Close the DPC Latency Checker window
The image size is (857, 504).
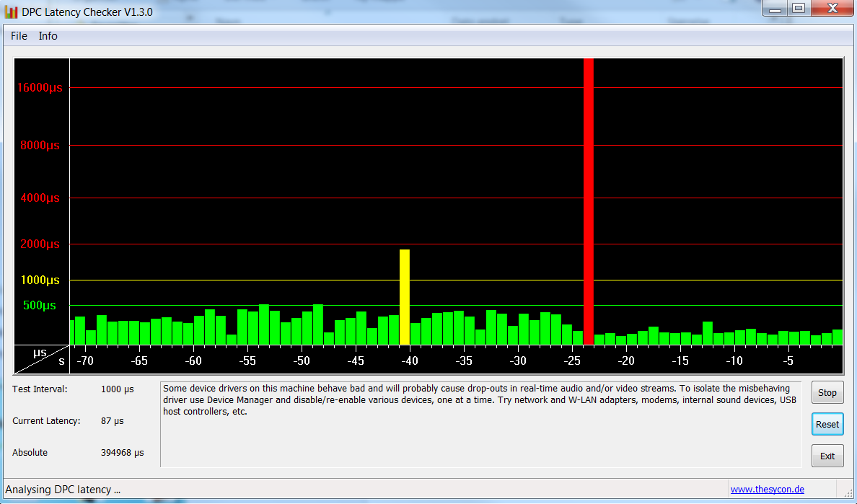(x=833, y=8)
